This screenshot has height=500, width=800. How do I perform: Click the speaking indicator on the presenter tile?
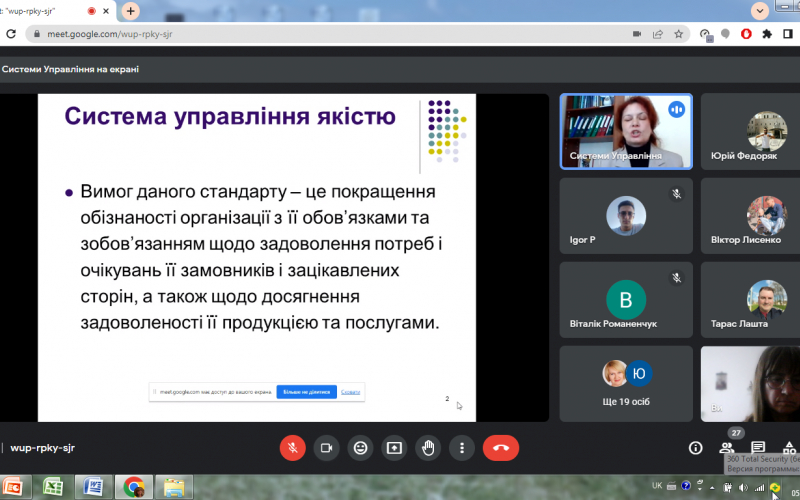677,109
